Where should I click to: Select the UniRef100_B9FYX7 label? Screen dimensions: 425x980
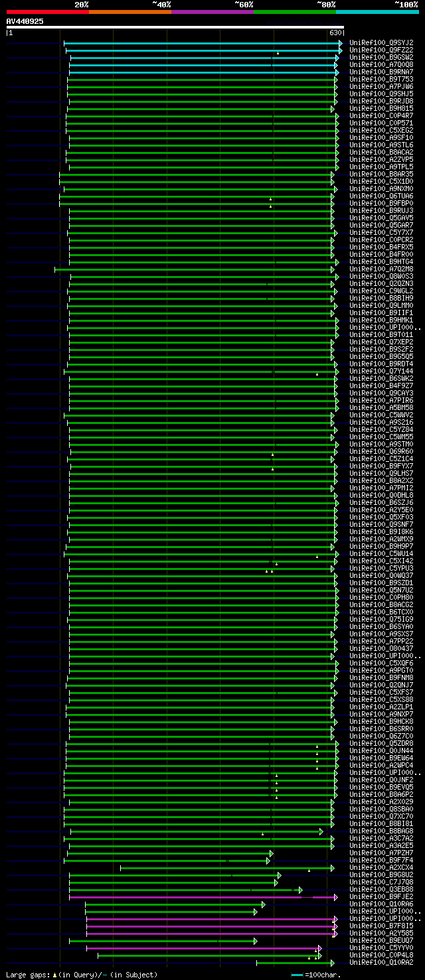(x=381, y=466)
